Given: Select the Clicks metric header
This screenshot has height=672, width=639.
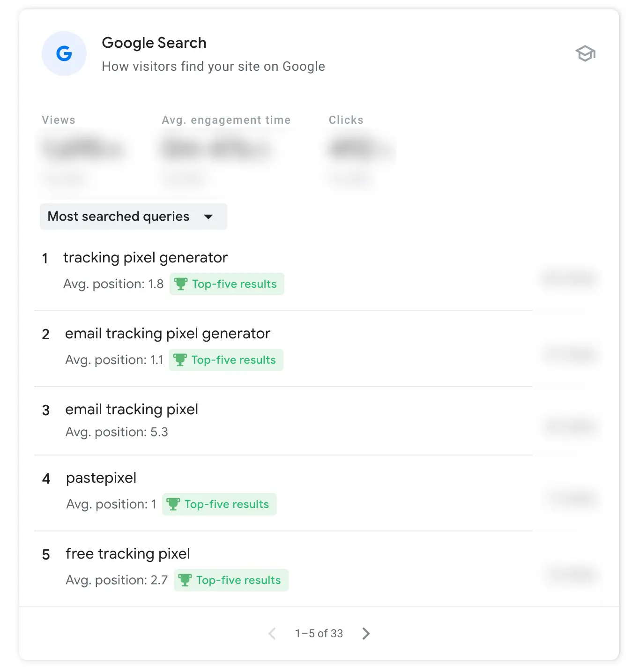Looking at the screenshot, I should click(x=346, y=119).
